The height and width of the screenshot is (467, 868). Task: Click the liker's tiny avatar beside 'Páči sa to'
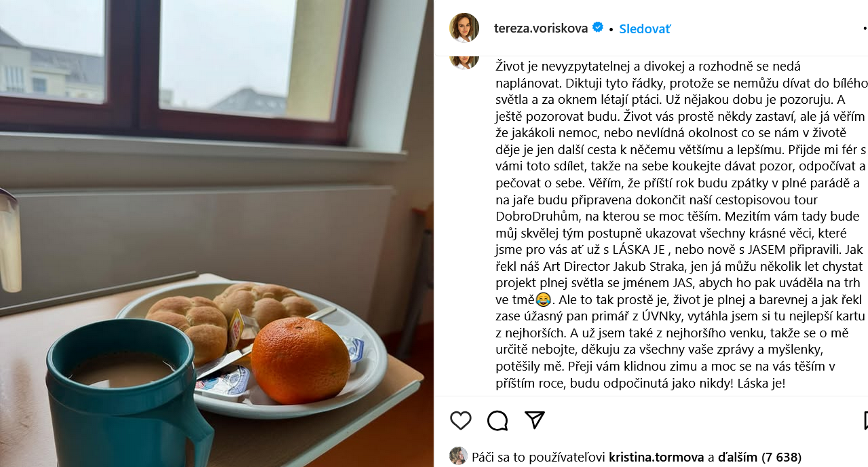coord(458,457)
